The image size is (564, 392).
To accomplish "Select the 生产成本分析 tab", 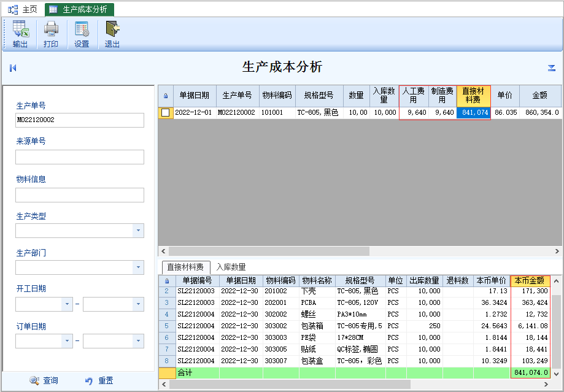I will point(80,10).
